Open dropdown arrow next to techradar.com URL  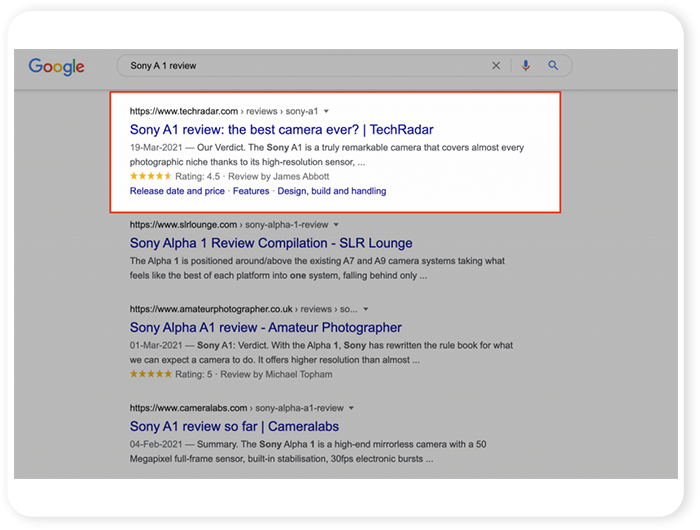click(x=326, y=111)
